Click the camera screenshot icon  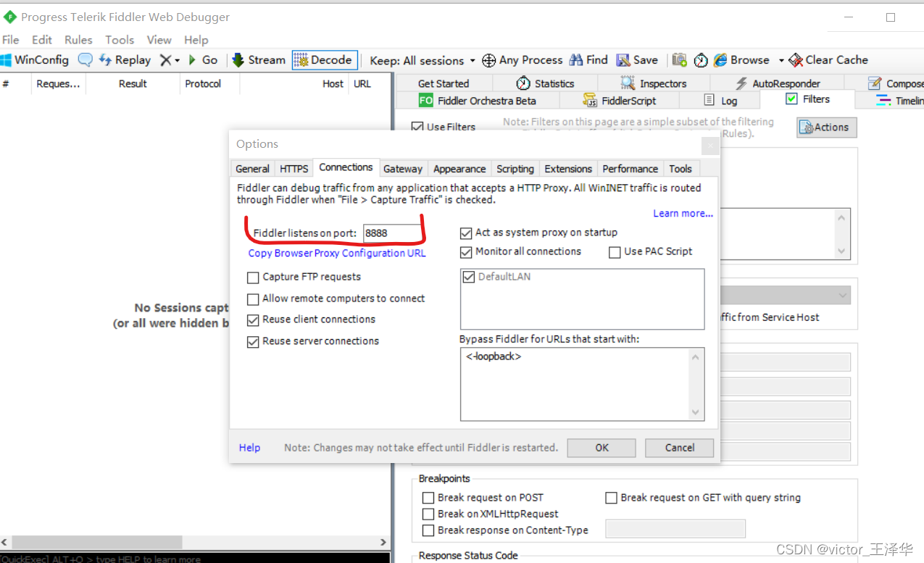[x=679, y=60]
